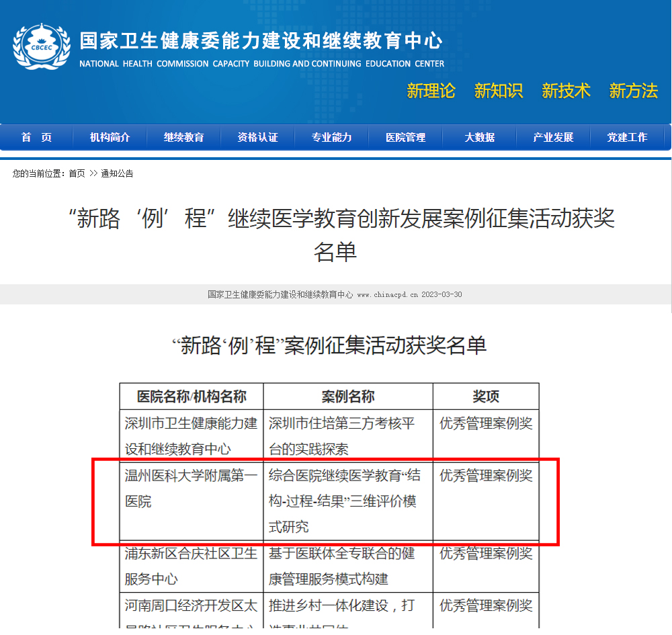Screen dimensions: 672x635
Task: Click the 案例名称 table column header
Action: pos(347,396)
